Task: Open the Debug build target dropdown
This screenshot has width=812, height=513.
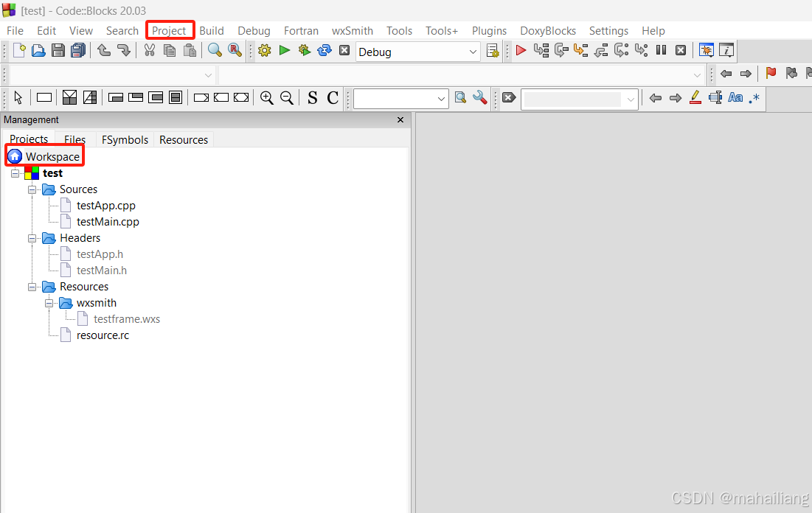Action: coord(418,52)
